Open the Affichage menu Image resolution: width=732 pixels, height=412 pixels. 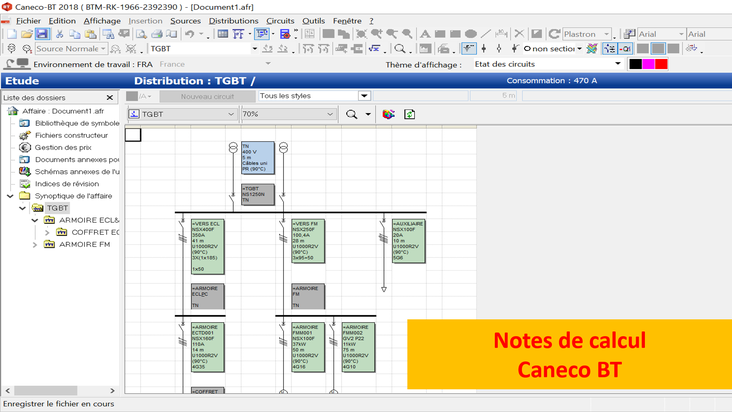pos(102,21)
